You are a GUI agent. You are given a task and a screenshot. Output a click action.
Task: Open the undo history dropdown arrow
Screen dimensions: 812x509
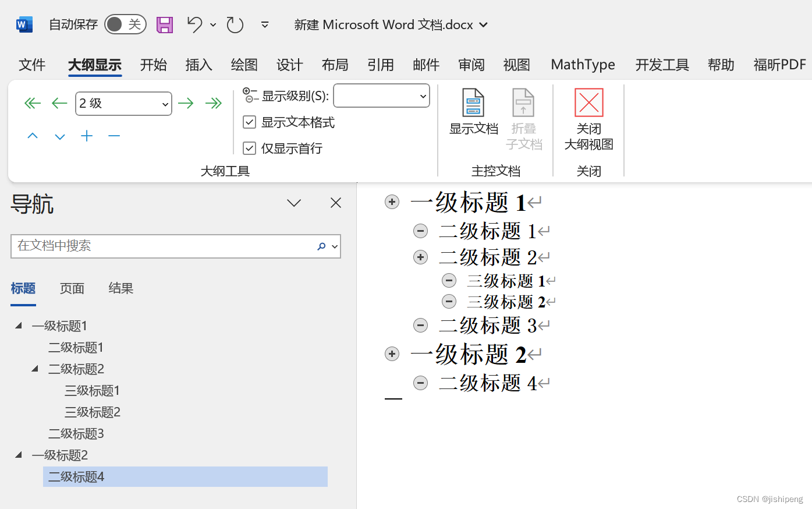213,24
